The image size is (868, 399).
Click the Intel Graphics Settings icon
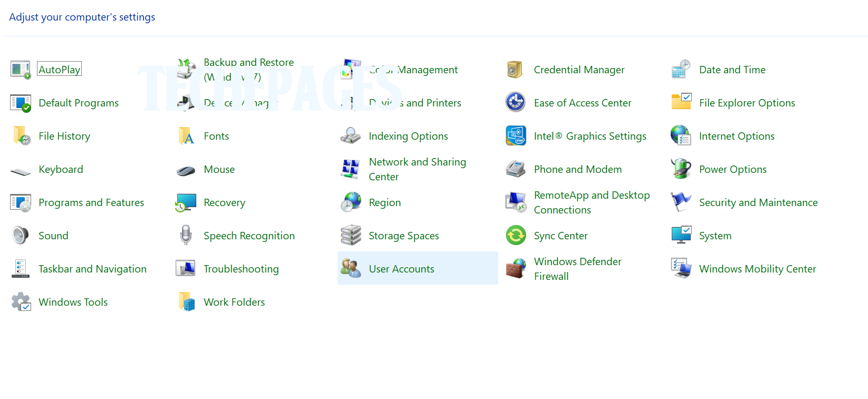pos(516,136)
